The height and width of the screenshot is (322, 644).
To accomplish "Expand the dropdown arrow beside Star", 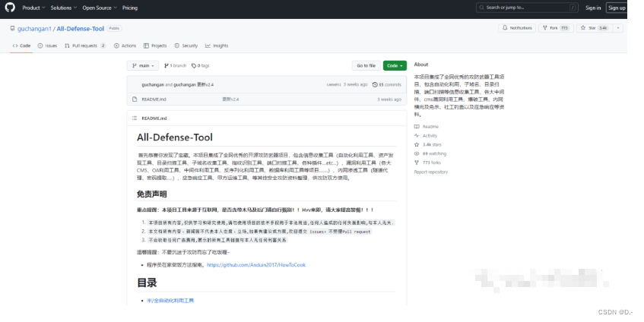I will 618,28.
